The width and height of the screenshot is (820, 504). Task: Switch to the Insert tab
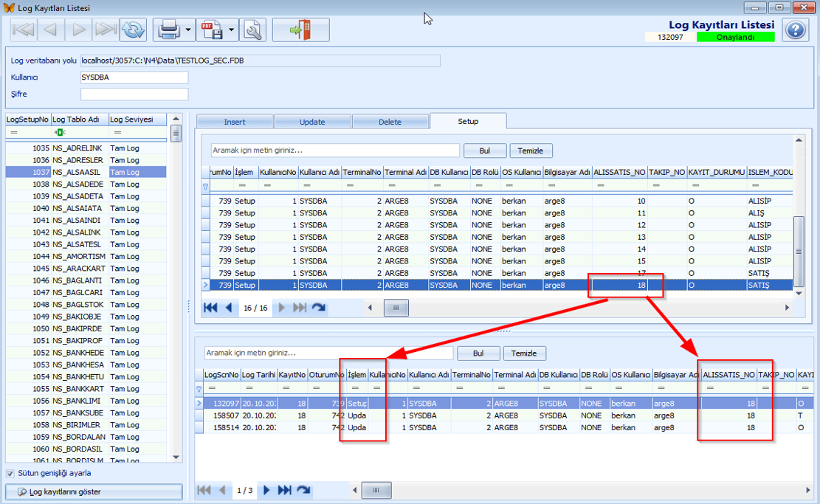pyautogui.click(x=235, y=122)
